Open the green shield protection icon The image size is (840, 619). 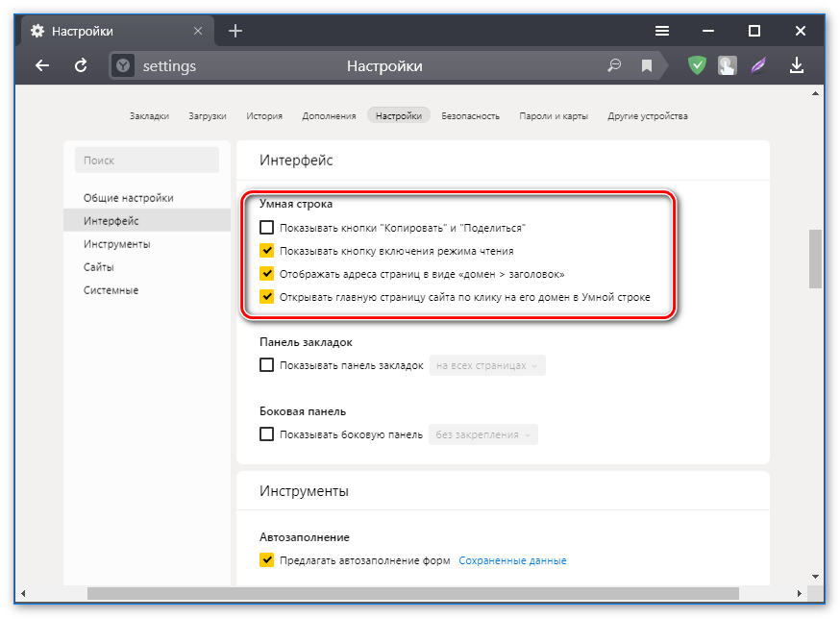coord(698,65)
